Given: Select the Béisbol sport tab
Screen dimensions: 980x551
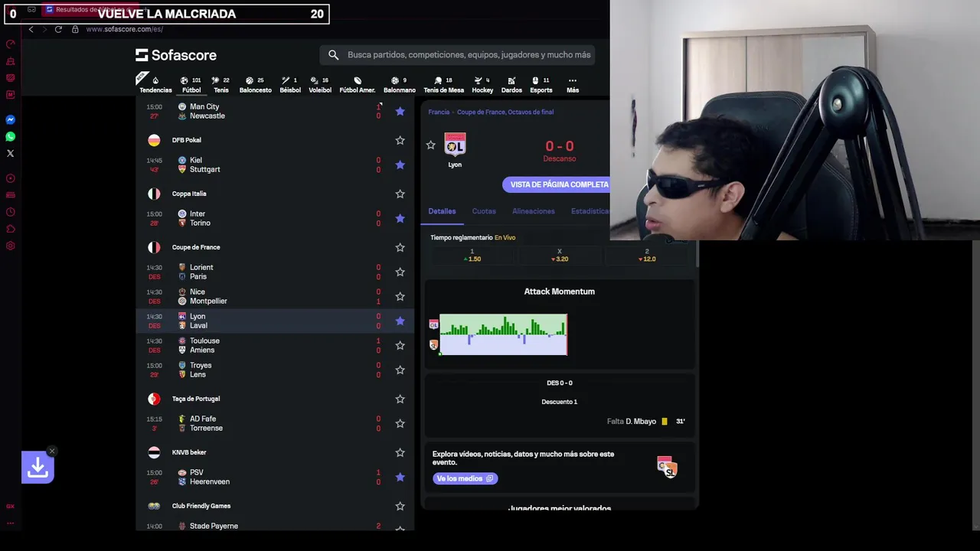Looking at the screenshot, I should [x=290, y=85].
